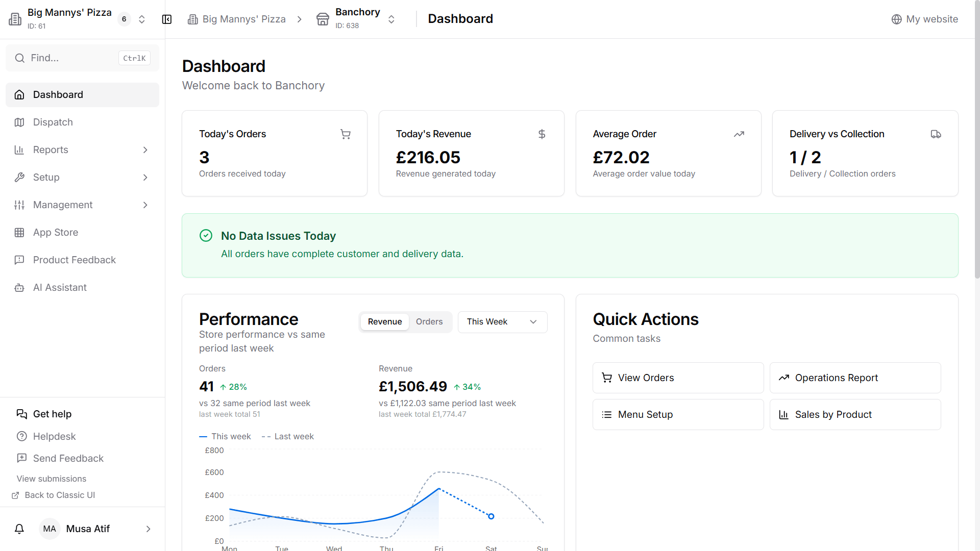Click the building icon next to Big Mannys' Pizza breadcrumb
The height and width of the screenshot is (551, 980).
point(193,19)
